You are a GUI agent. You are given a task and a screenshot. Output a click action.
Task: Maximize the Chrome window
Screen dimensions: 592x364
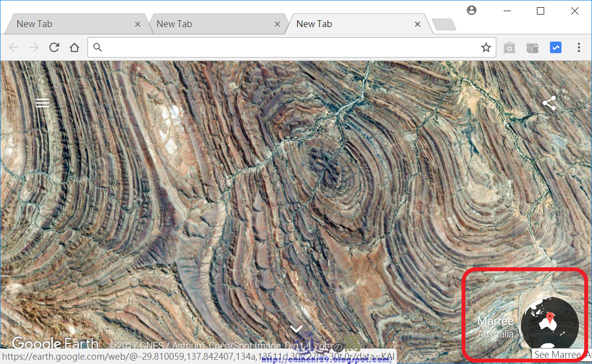point(541,11)
